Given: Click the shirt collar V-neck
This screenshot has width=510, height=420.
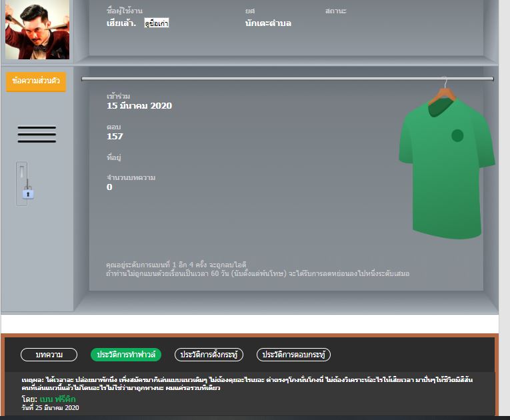Looking at the screenshot, I should pyautogui.click(x=440, y=107).
